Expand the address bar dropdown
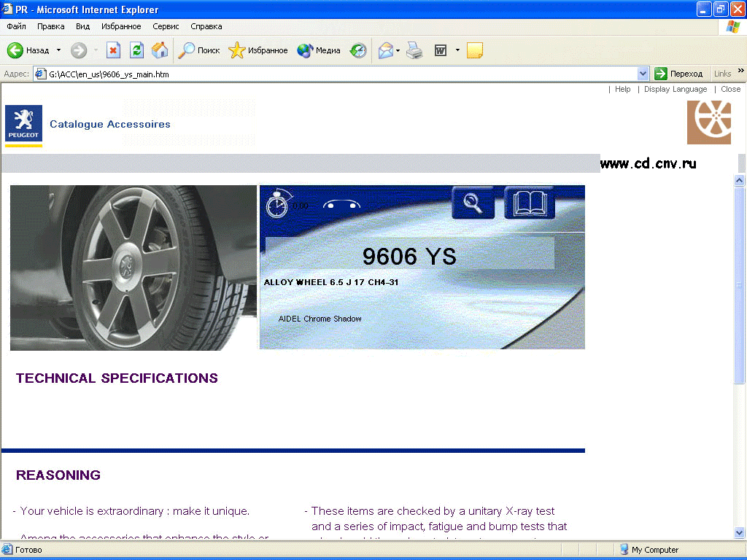The width and height of the screenshot is (747, 560). 643,74
